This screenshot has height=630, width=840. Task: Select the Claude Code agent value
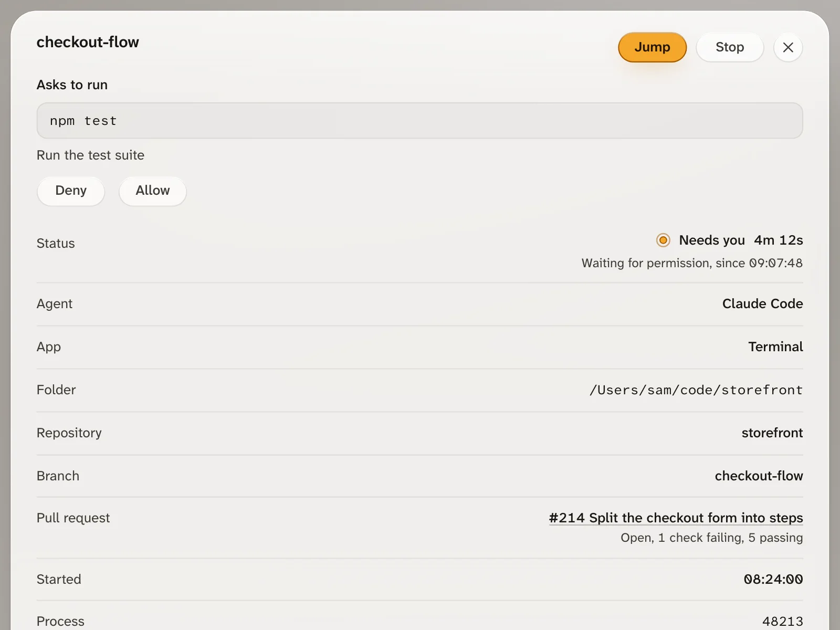point(762,304)
